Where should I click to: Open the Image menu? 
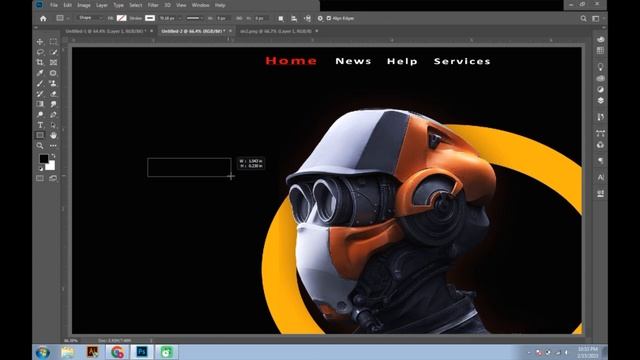click(x=84, y=5)
